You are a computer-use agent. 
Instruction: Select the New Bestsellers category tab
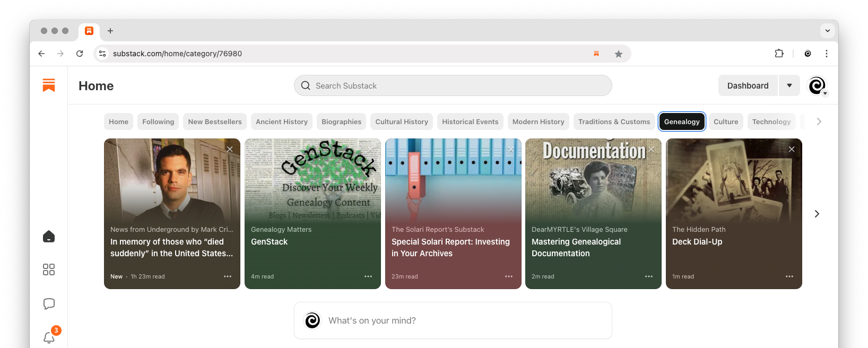pyautogui.click(x=215, y=121)
